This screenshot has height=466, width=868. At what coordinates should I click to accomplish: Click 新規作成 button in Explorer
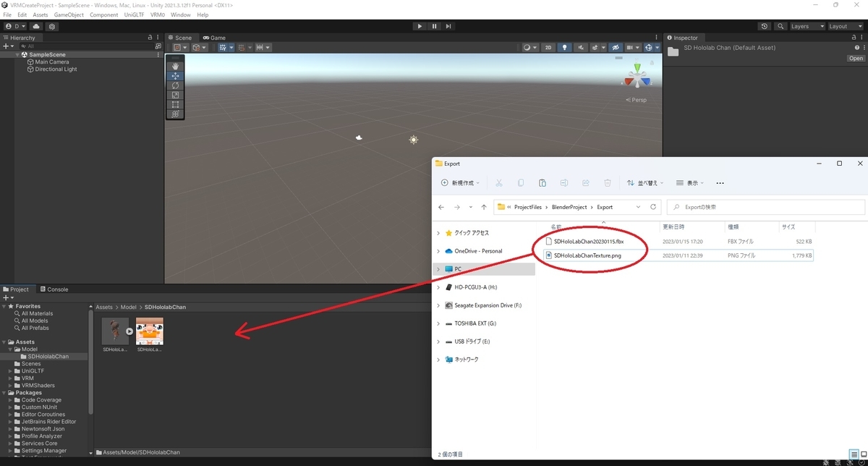tap(461, 183)
